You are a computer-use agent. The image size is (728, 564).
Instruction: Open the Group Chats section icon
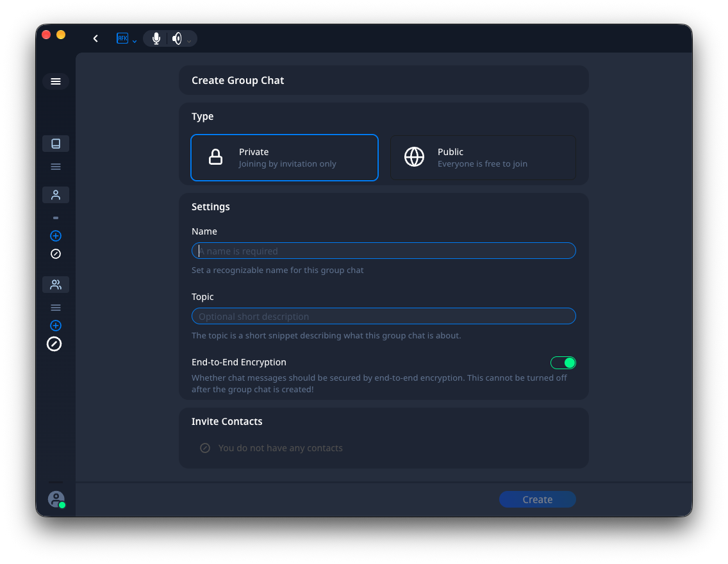pyautogui.click(x=56, y=285)
